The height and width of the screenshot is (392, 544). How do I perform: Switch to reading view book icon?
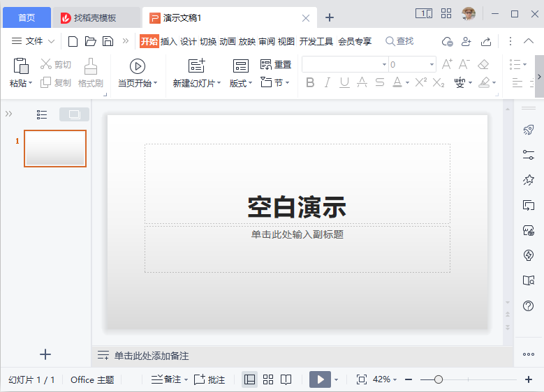286,379
